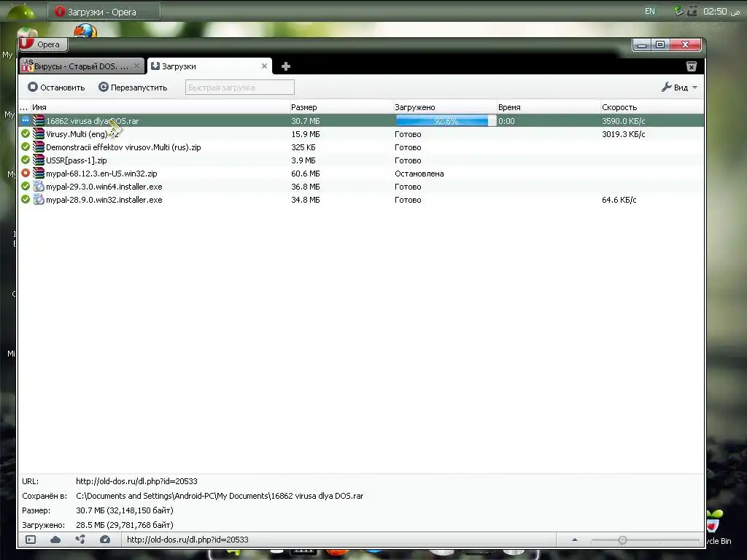Click the EN language indicator in system tray

coord(650,12)
